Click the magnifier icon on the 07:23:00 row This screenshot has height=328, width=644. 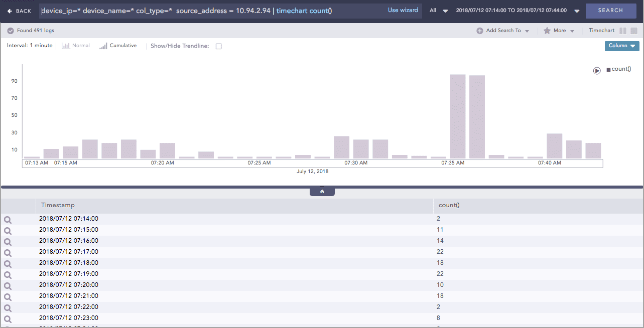pyautogui.click(x=8, y=317)
